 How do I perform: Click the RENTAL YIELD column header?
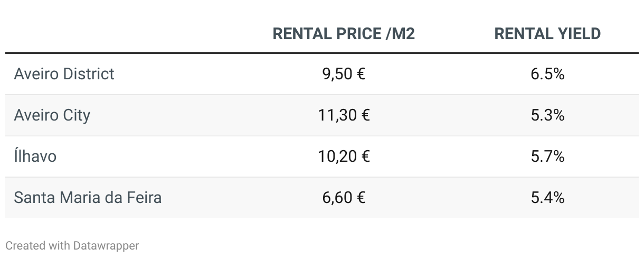547,34
